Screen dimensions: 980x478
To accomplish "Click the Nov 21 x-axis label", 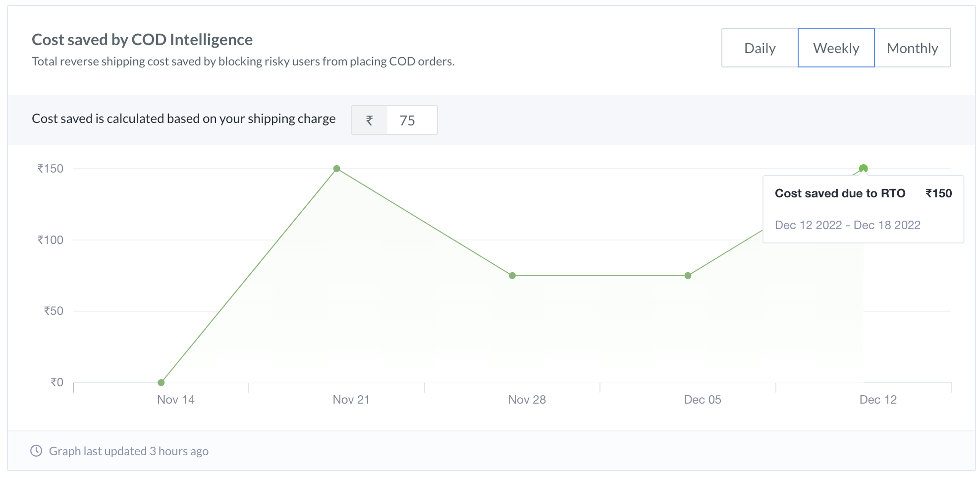I will point(351,400).
